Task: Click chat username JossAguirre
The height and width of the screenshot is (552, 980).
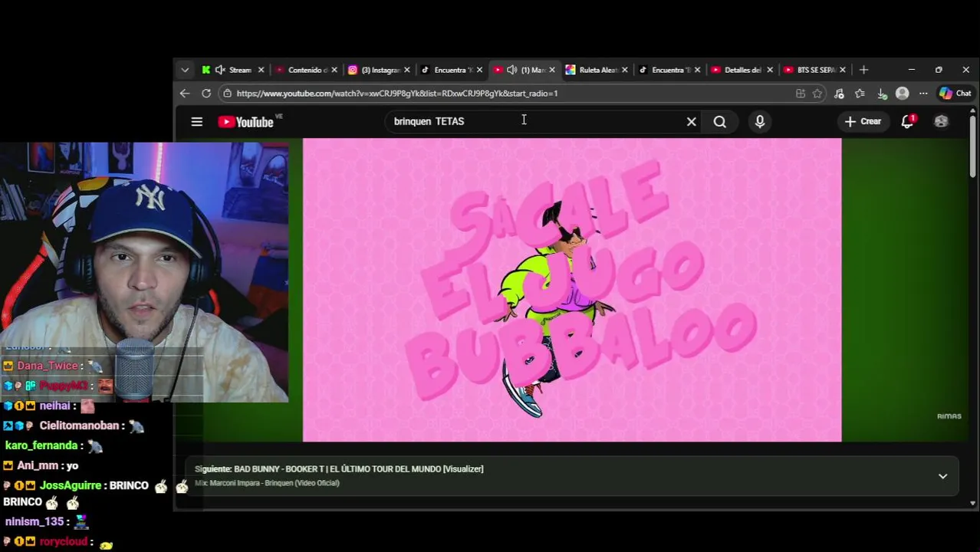Action: point(71,485)
